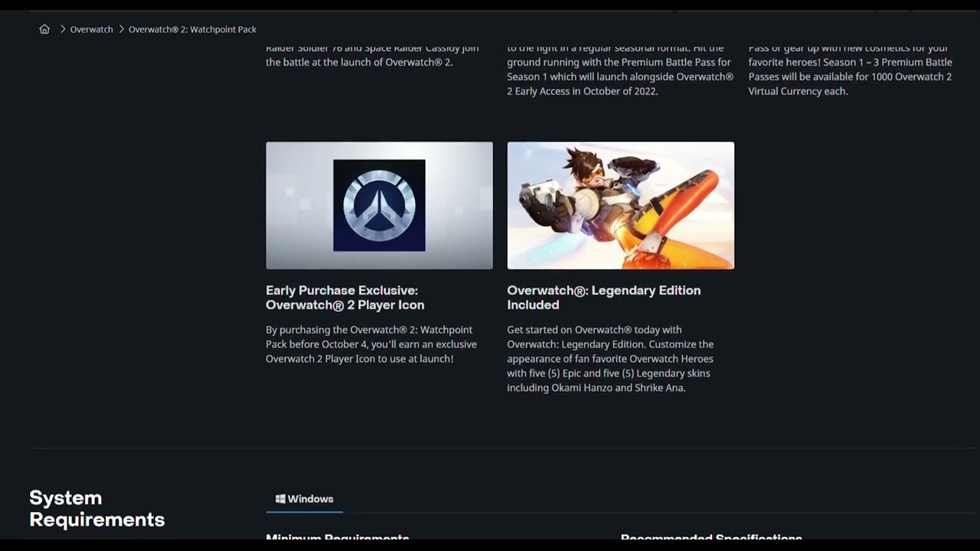Viewport: 980px width, 551px height.
Task: Click the Windows logo icon in tab
Action: click(280, 499)
